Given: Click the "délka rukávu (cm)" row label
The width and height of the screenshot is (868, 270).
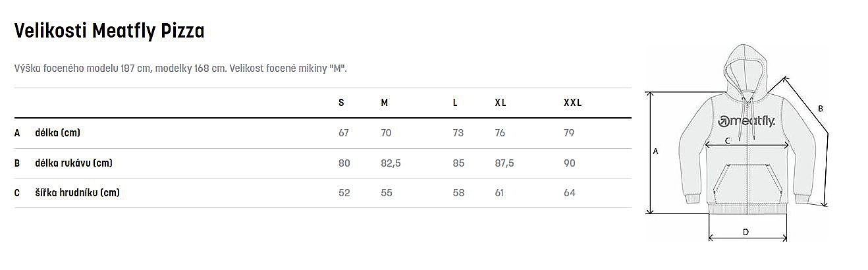Looking at the screenshot, I should 74,163.
